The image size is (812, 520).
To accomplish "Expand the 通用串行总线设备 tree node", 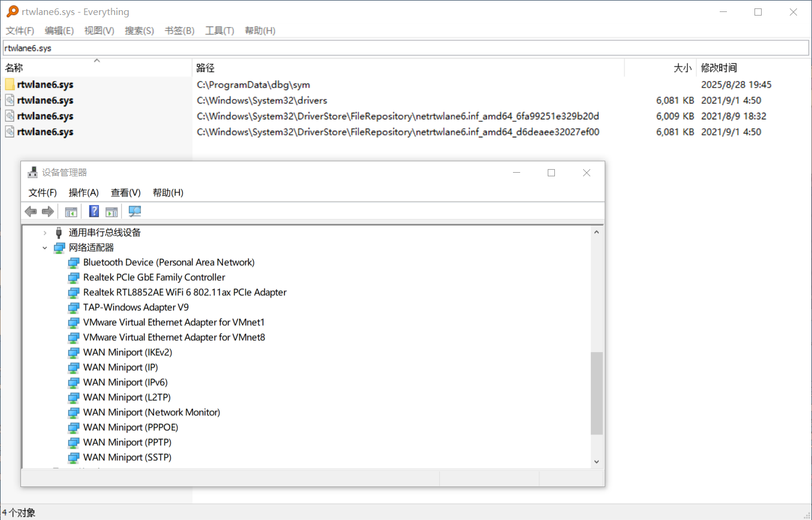I will 45,233.
